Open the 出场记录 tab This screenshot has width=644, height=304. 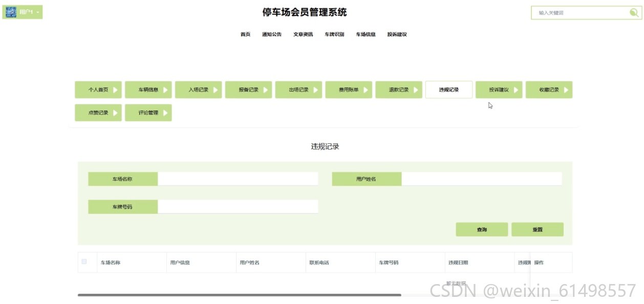[299, 90]
